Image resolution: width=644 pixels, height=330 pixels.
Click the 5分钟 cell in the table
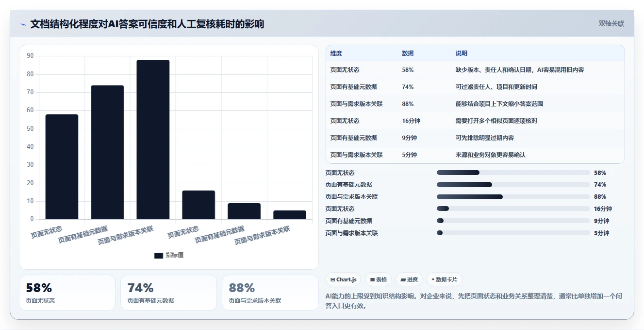pos(409,155)
